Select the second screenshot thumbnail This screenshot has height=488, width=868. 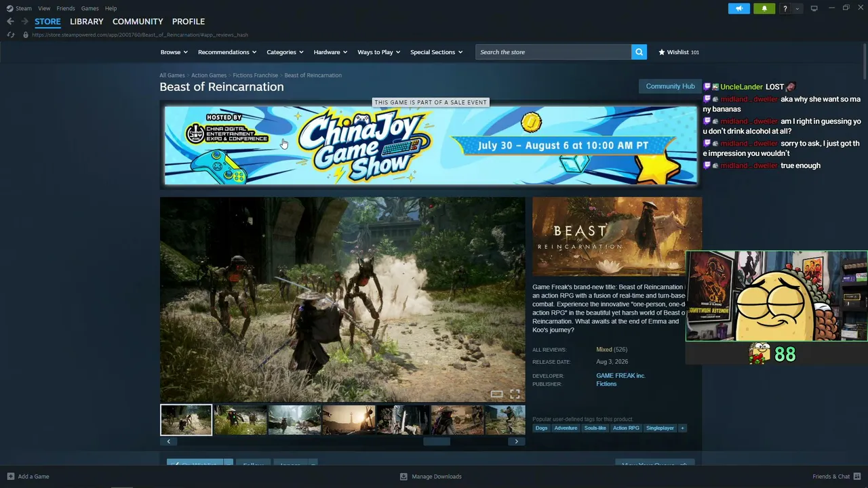click(x=240, y=420)
